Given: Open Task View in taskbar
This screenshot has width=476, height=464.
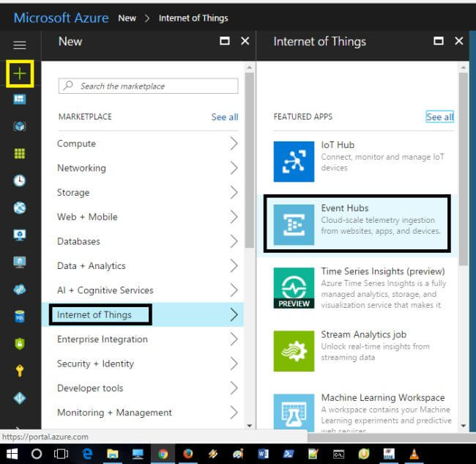Looking at the screenshot, I should click(x=61, y=454).
